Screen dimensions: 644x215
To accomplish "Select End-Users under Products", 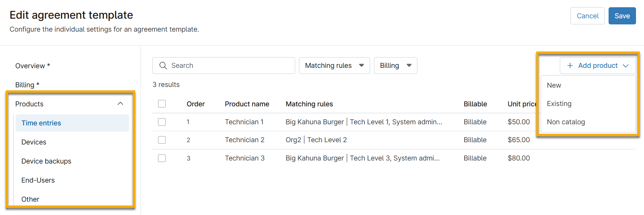I will click(38, 180).
